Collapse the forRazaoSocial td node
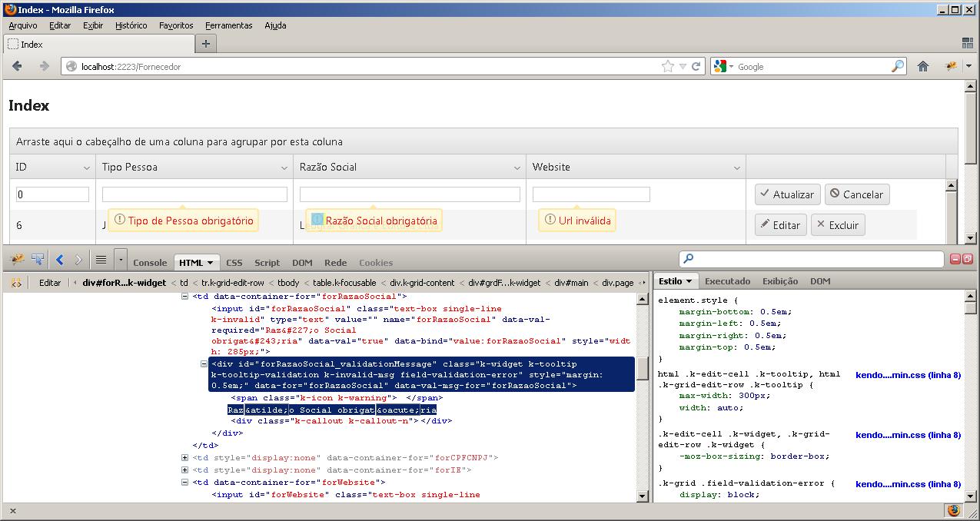 point(184,297)
